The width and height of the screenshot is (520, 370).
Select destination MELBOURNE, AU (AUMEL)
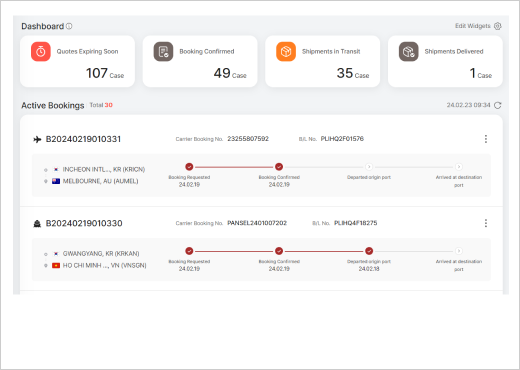tap(100, 181)
